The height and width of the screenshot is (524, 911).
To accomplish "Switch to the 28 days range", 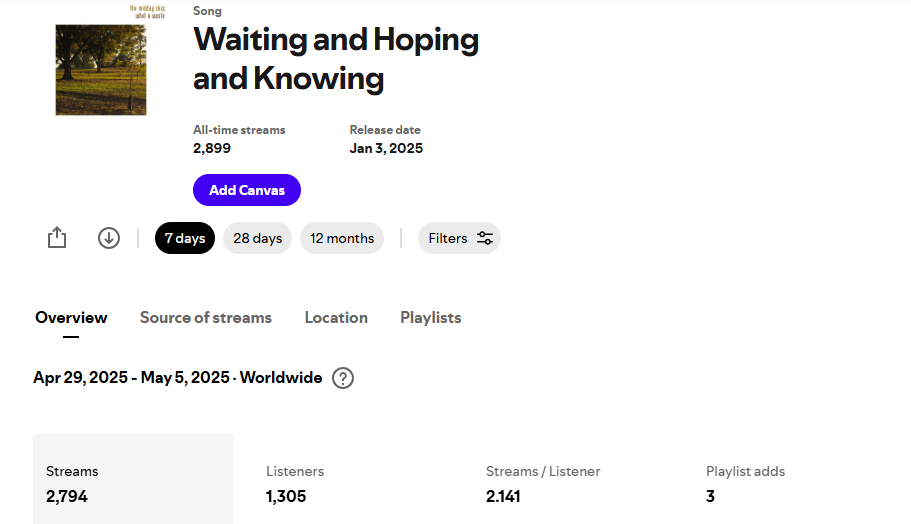I will point(258,238).
